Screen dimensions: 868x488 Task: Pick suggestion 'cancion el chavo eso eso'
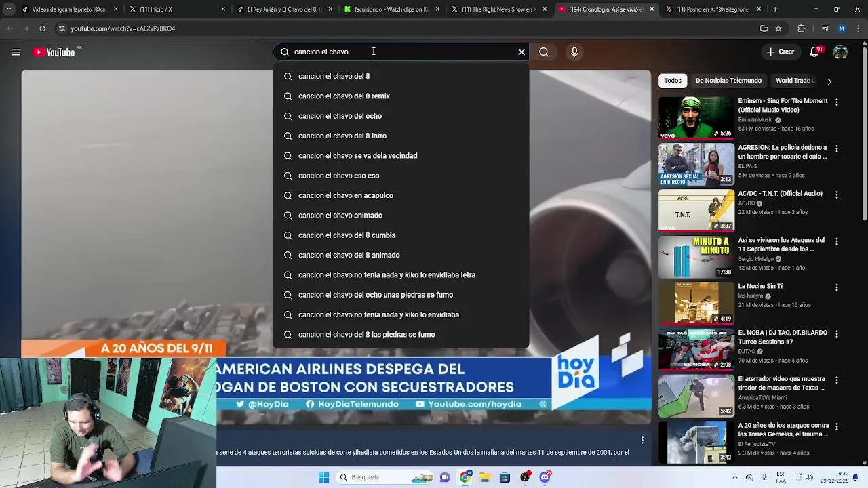pyautogui.click(x=401, y=176)
